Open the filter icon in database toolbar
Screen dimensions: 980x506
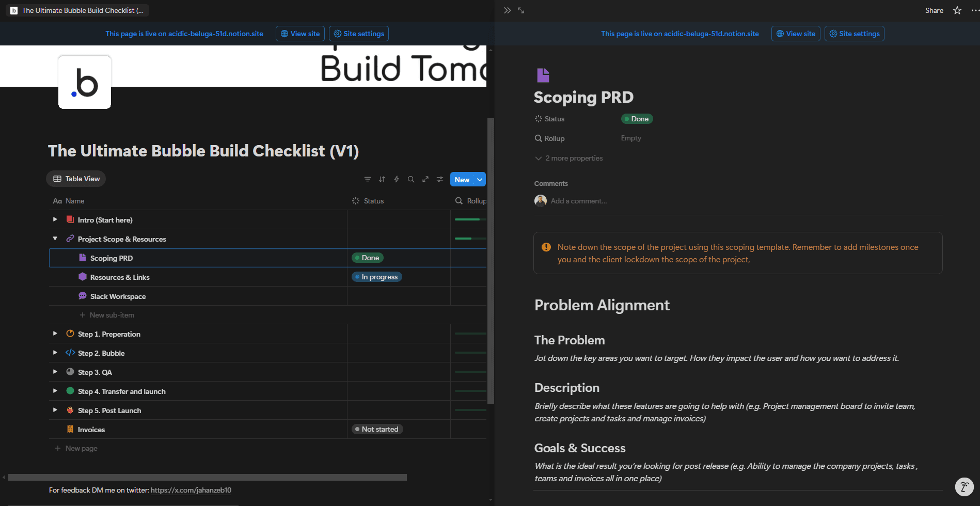368,179
